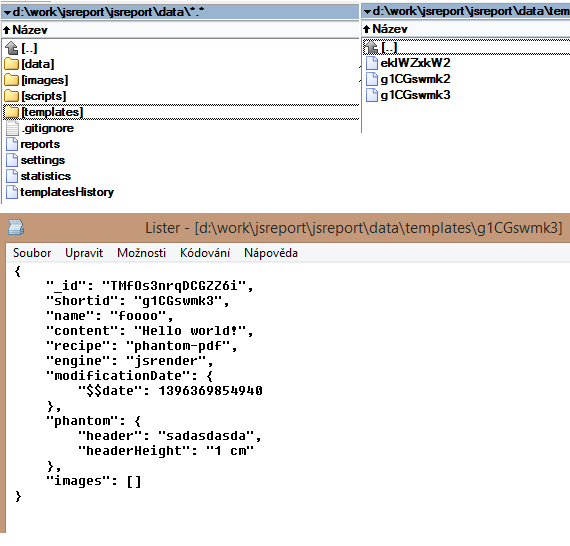
Task: Click the data folder icon
Action: [12, 64]
